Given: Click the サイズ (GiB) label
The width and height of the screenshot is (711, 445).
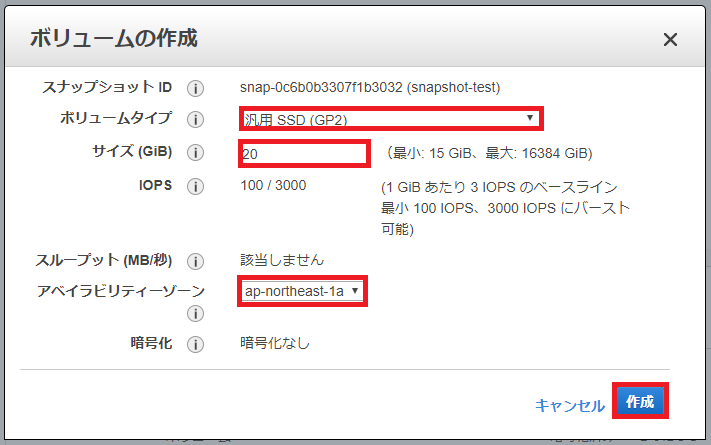Looking at the screenshot, I should tap(132, 151).
